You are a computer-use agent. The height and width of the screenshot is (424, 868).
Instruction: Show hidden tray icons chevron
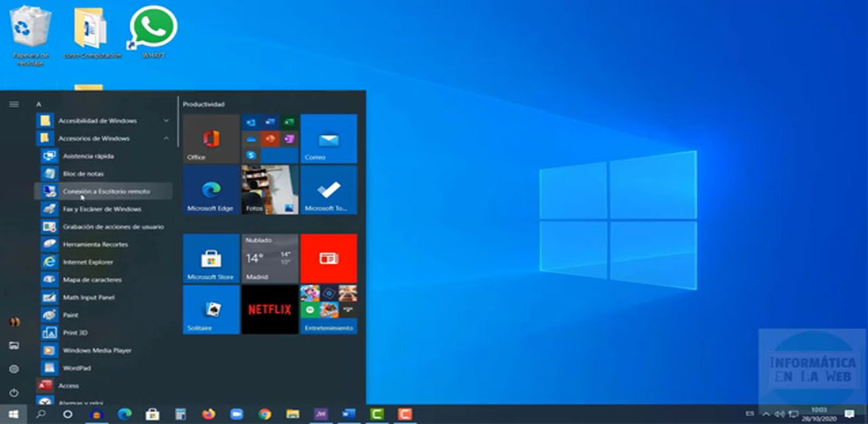pyautogui.click(x=766, y=414)
